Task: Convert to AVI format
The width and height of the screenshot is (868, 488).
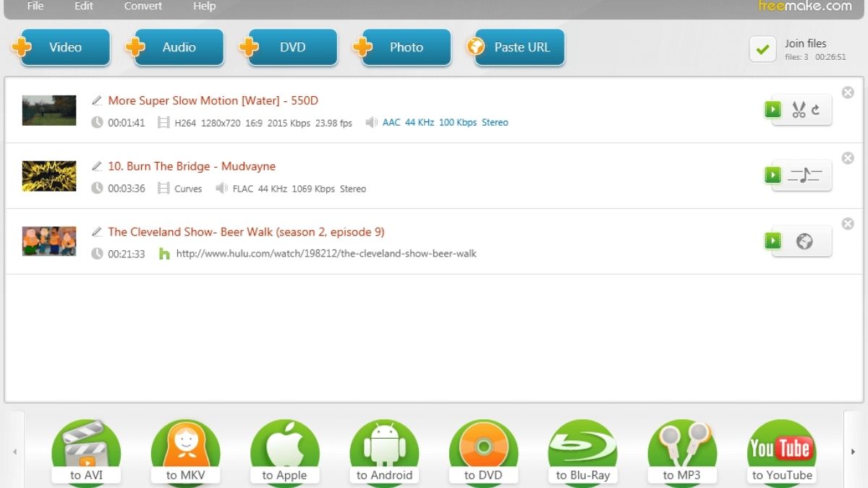Action: 86,453
